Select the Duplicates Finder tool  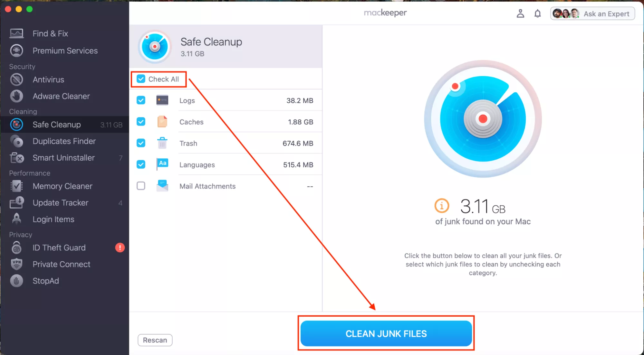coord(64,141)
